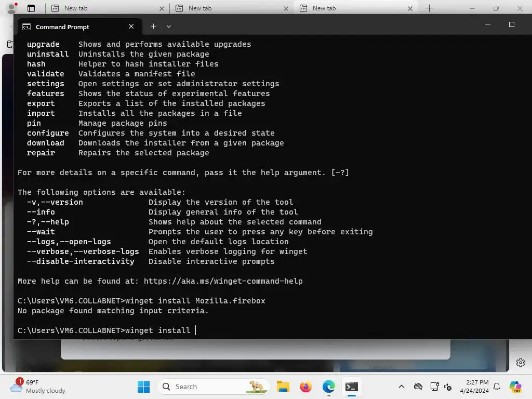The image size is (532, 399).
Task: Switch to the first New tab in Edge
Action: tap(108, 8)
